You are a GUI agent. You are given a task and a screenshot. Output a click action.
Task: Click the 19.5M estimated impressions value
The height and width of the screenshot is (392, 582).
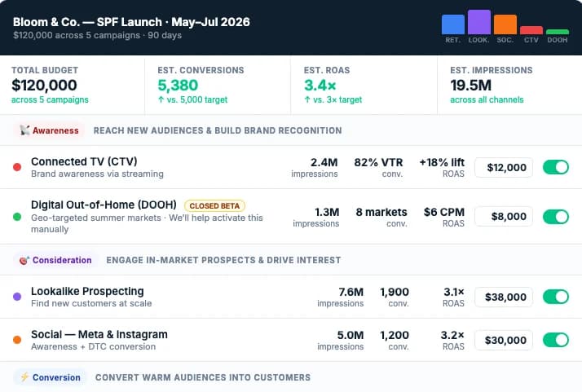tap(470, 86)
